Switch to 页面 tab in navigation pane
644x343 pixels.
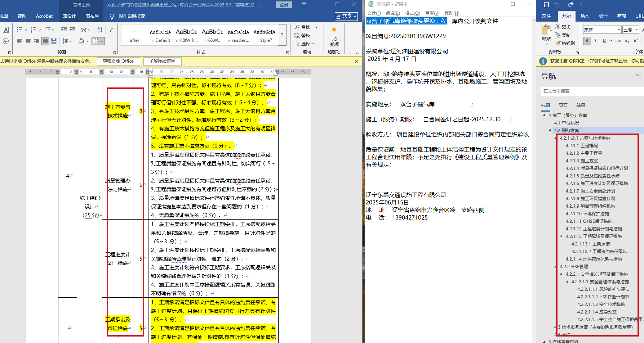[x=563, y=105]
